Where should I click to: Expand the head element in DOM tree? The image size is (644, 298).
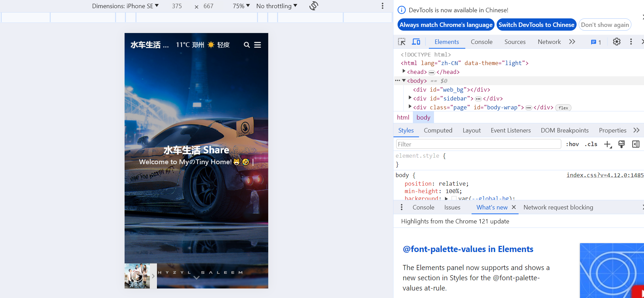(x=404, y=72)
